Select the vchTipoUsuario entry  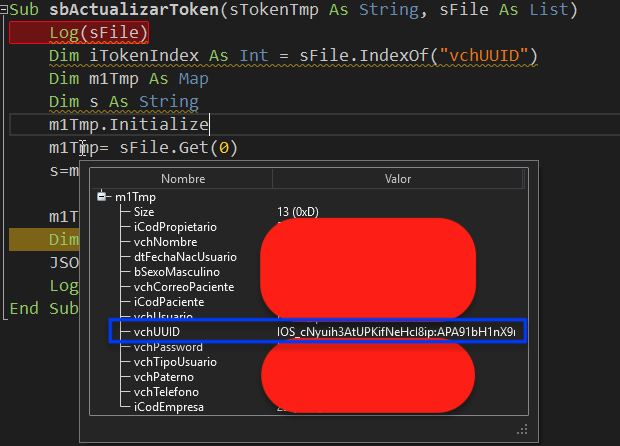point(174,362)
